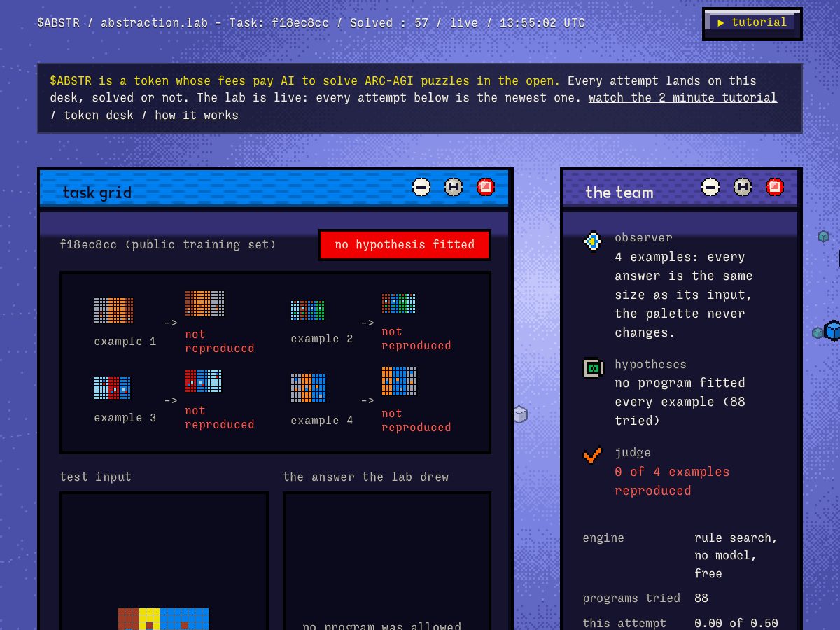The width and height of the screenshot is (840, 630).
Task: Click the floating cube between the windows
Action: [x=519, y=414]
